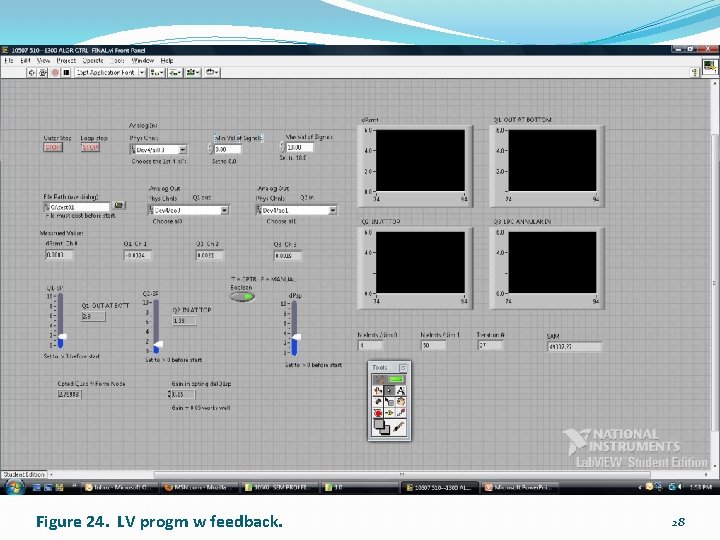The height and width of the screenshot is (540, 720).
Task: Open the Window menu
Action: coord(143,61)
